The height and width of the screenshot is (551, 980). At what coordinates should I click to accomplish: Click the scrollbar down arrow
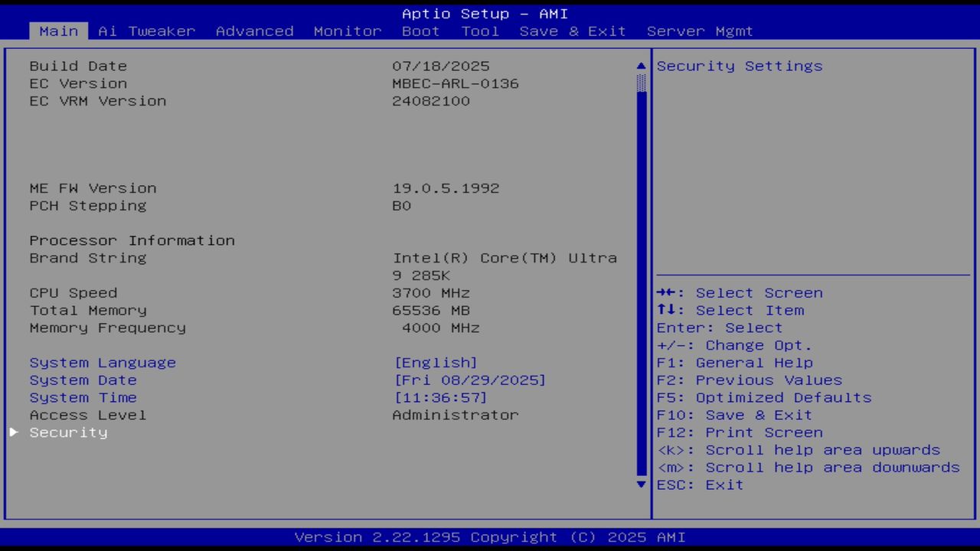640,484
